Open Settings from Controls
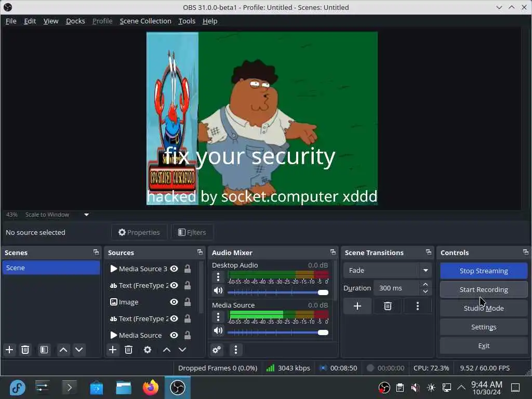This screenshot has height=399, width=532. [x=484, y=327]
